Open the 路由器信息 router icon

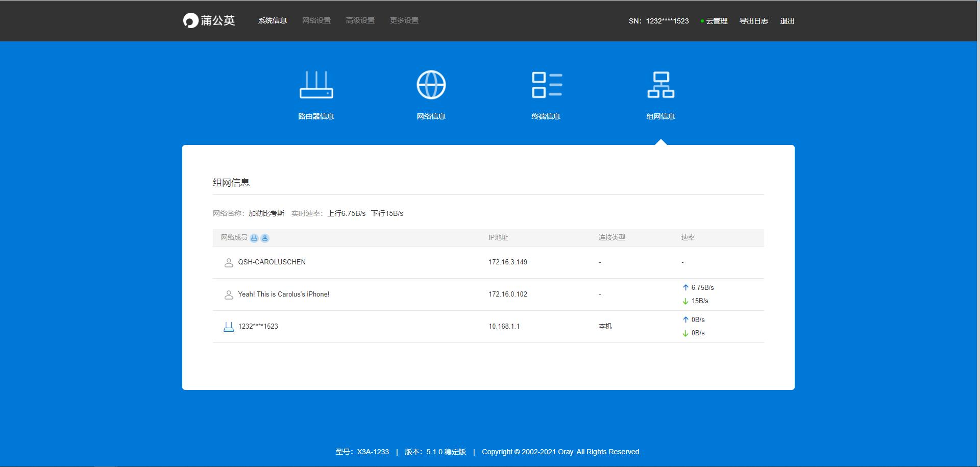coord(316,85)
